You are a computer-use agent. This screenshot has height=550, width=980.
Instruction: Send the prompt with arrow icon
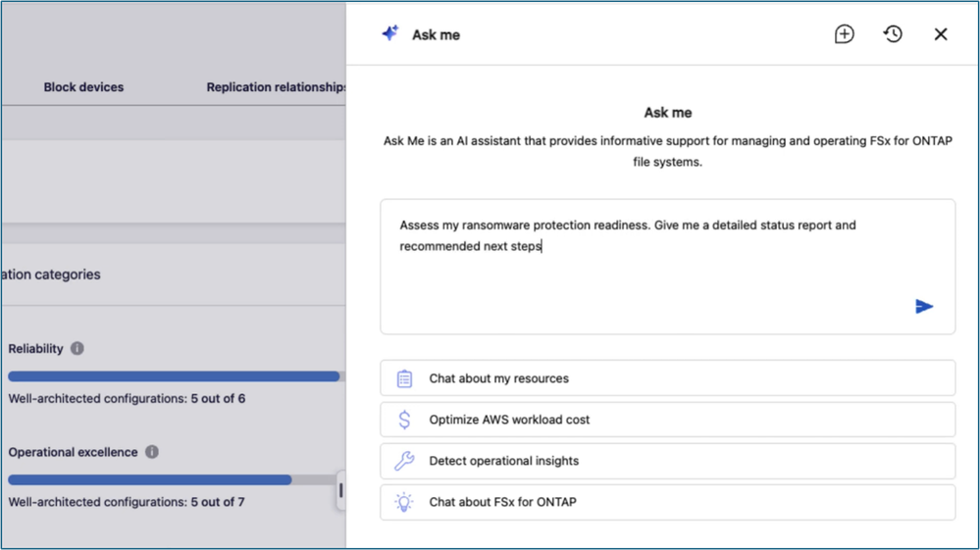(x=924, y=307)
